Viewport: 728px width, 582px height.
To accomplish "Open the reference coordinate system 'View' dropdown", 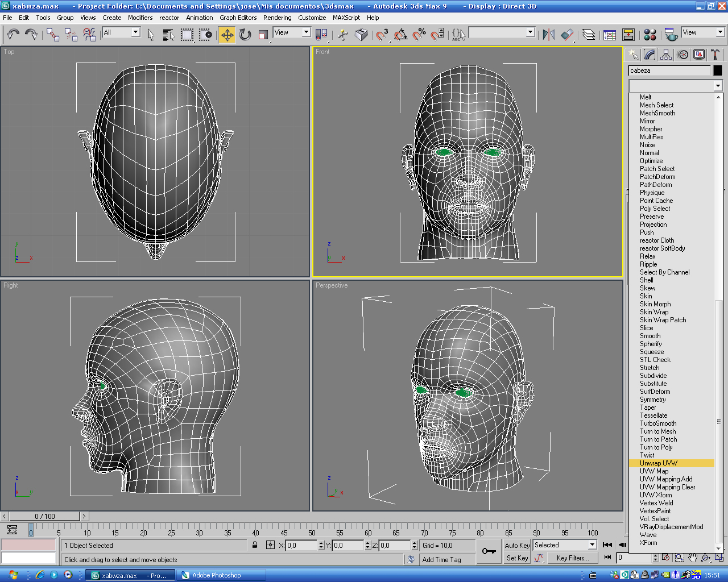I will [306, 32].
